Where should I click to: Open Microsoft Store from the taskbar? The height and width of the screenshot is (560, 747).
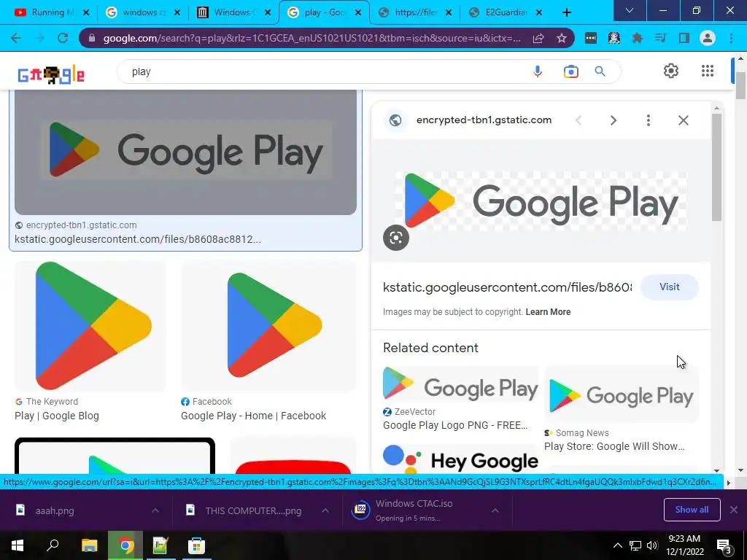tap(196, 545)
